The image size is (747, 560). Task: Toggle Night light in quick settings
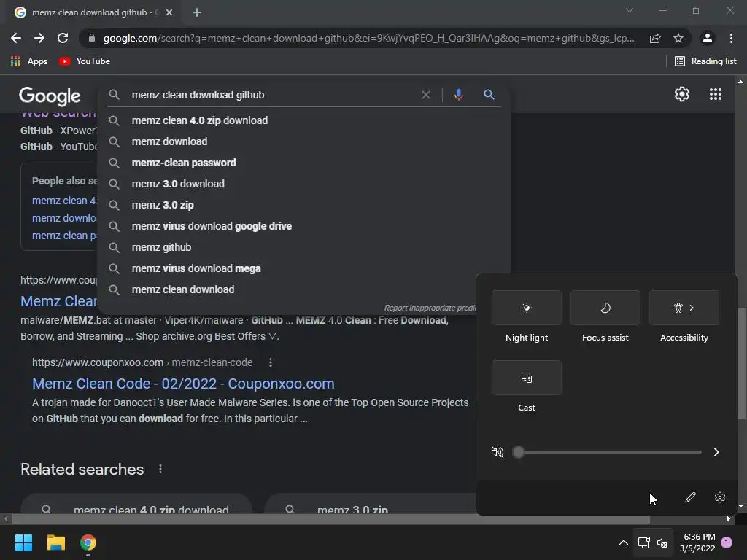coord(527,308)
